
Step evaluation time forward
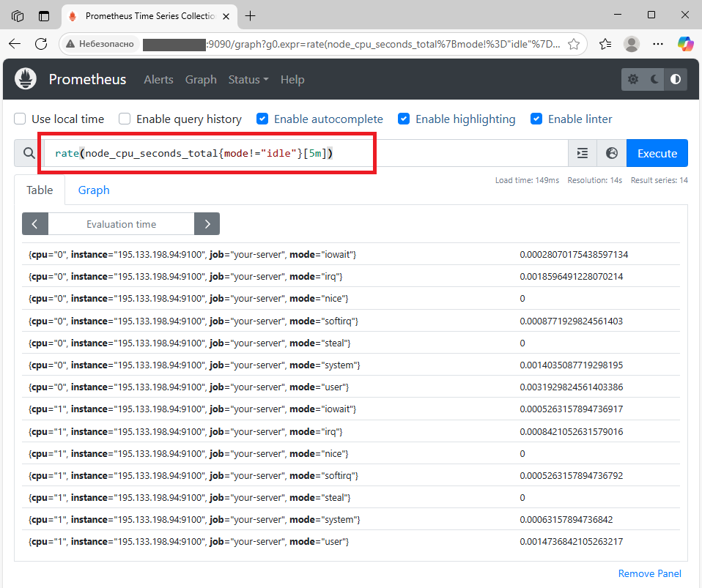click(207, 224)
